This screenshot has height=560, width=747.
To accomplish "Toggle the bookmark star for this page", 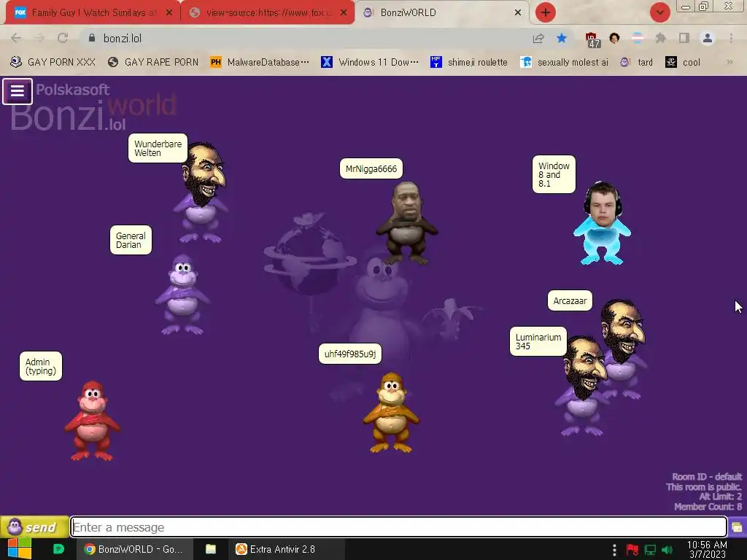I will tap(562, 38).
